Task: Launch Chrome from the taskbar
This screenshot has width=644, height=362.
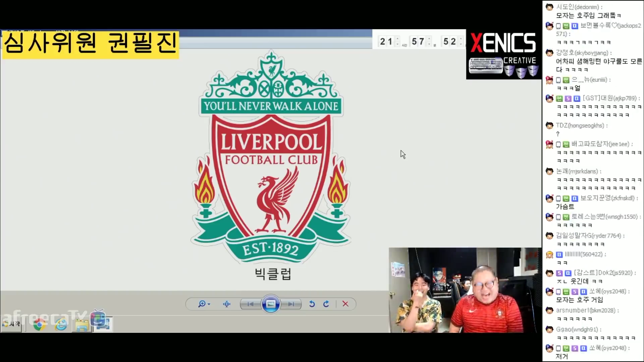Action: 39,324
